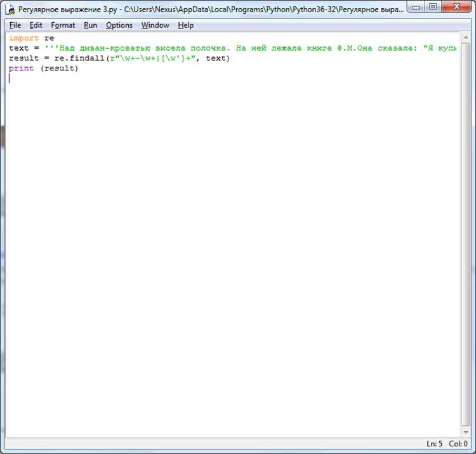Click inside the text string assignment line

[232, 48]
